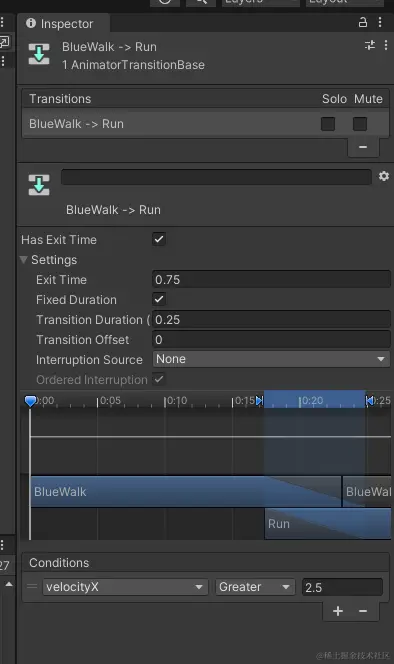The width and height of the screenshot is (394, 664).
Task: Click the Transitions header label
Action: point(60,99)
